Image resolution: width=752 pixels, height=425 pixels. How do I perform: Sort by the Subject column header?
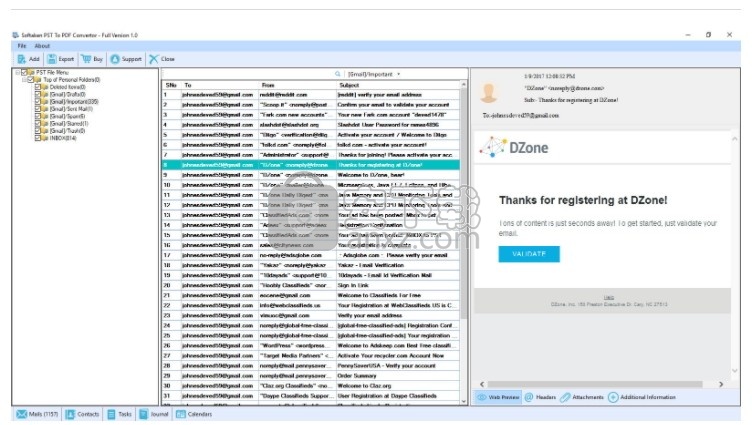point(398,85)
